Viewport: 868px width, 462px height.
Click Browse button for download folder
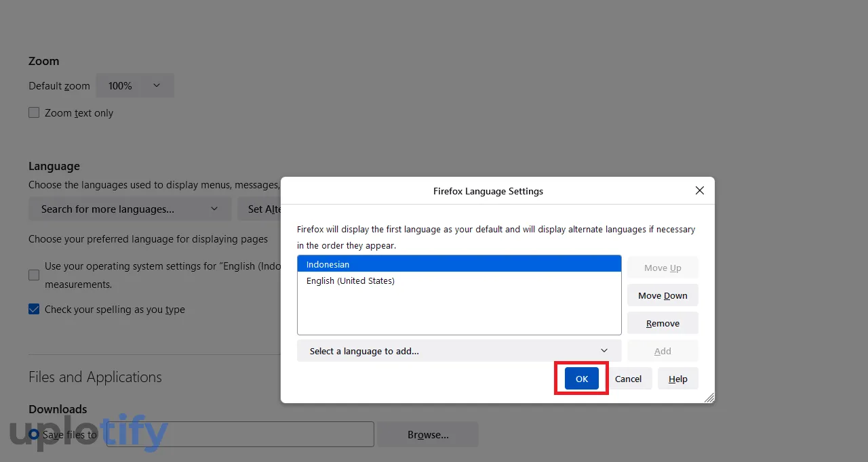click(x=428, y=434)
